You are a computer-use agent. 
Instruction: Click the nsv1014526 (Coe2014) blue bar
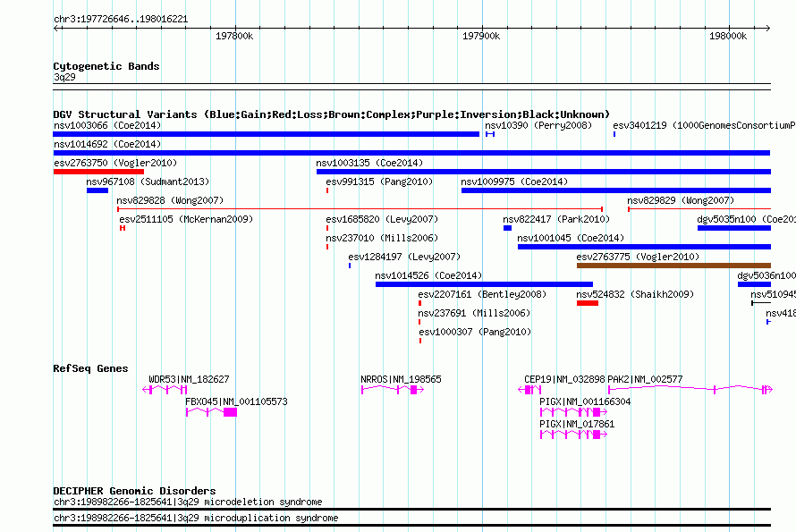484,284
